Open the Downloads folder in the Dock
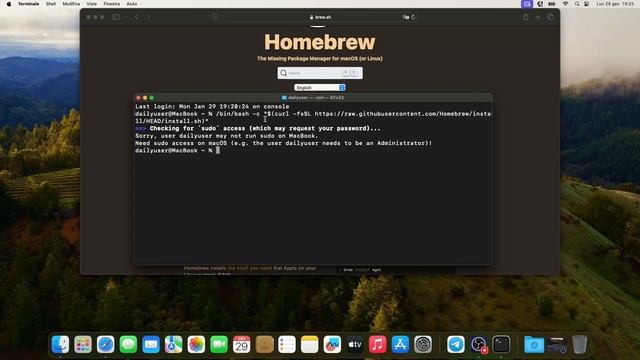The image size is (640, 360). pos(534,344)
